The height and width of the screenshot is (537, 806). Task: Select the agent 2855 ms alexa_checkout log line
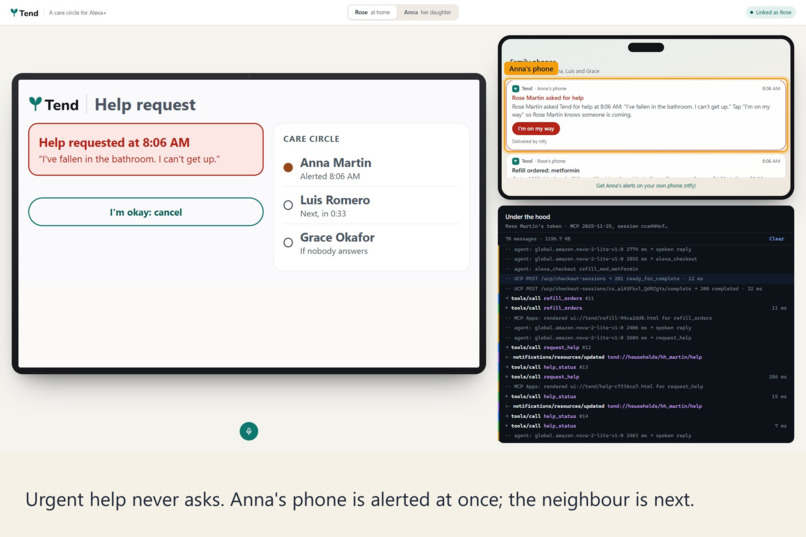[645, 259]
